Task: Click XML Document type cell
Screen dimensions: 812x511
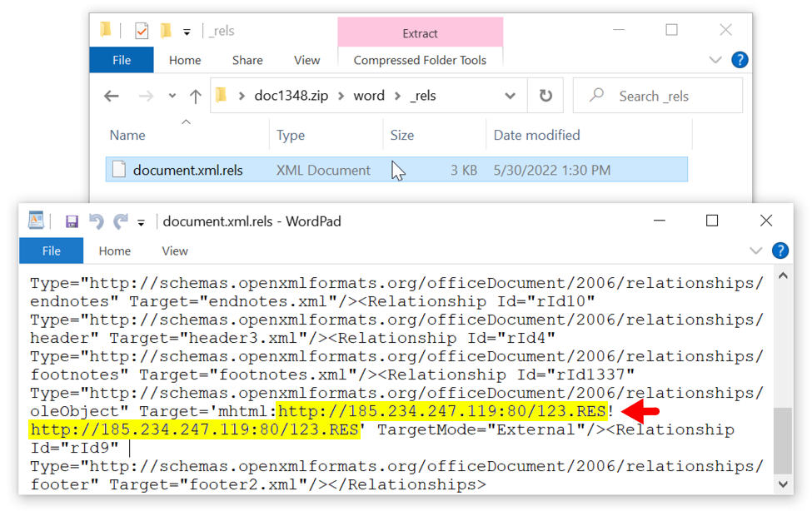Action: [x=323, y=170]
